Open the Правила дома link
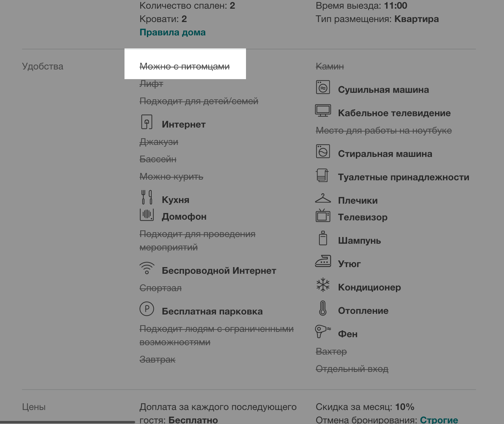 pos(173,32)
